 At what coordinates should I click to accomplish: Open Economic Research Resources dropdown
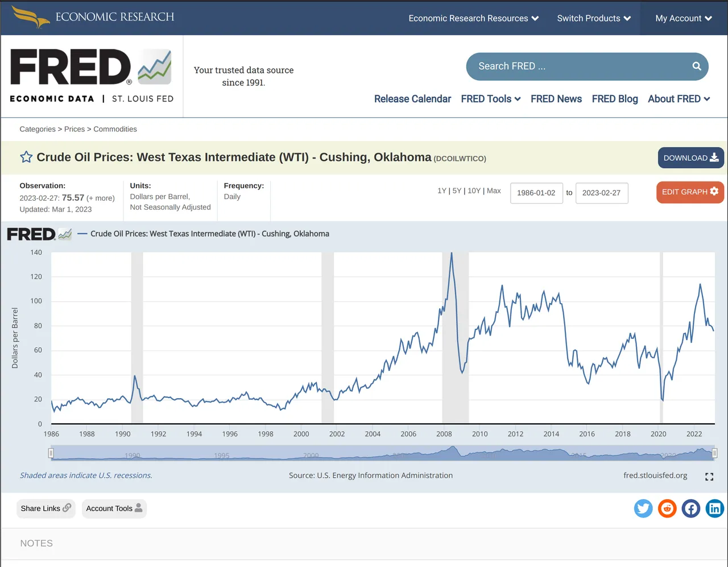coord(474,18)
